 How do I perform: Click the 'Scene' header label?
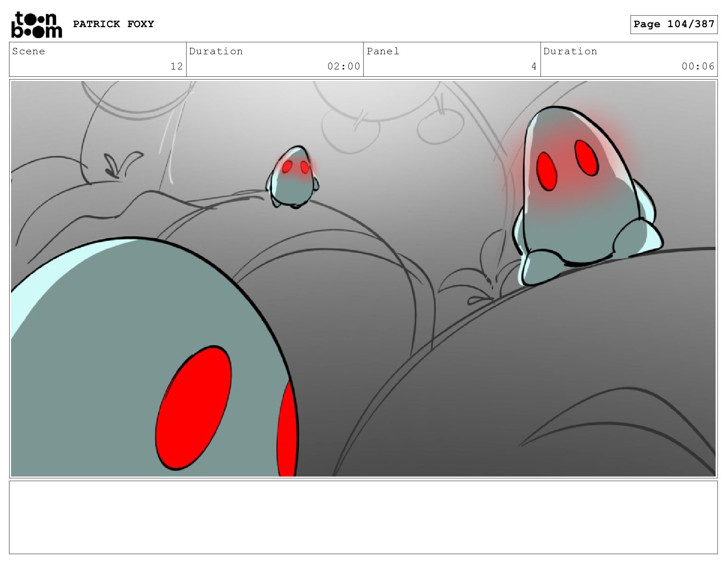(x=28, y=51)
